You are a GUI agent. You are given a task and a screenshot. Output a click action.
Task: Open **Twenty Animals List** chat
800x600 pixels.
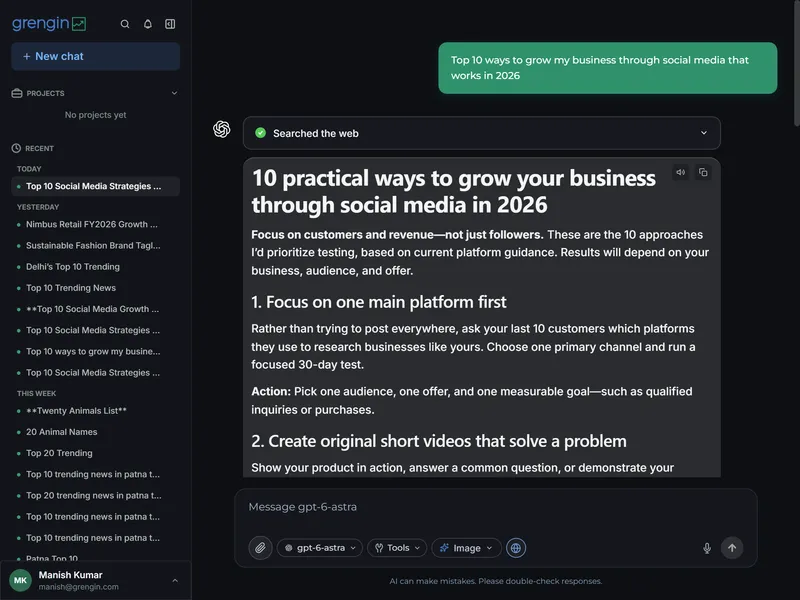[95, 411]
